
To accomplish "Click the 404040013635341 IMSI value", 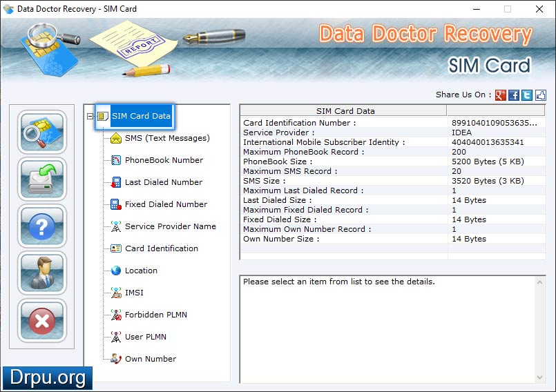I will point(488,142).
